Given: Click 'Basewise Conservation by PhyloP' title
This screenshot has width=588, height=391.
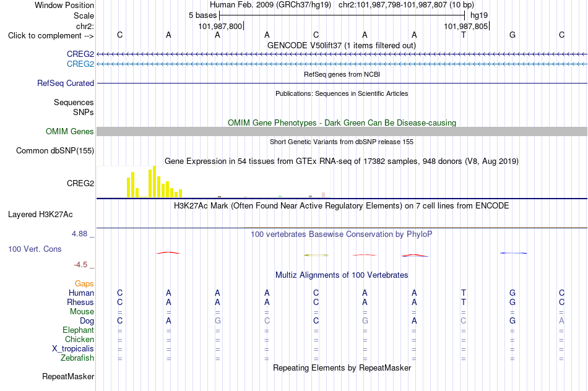Looking at the screenshot, I should click(x=342, y=234).
